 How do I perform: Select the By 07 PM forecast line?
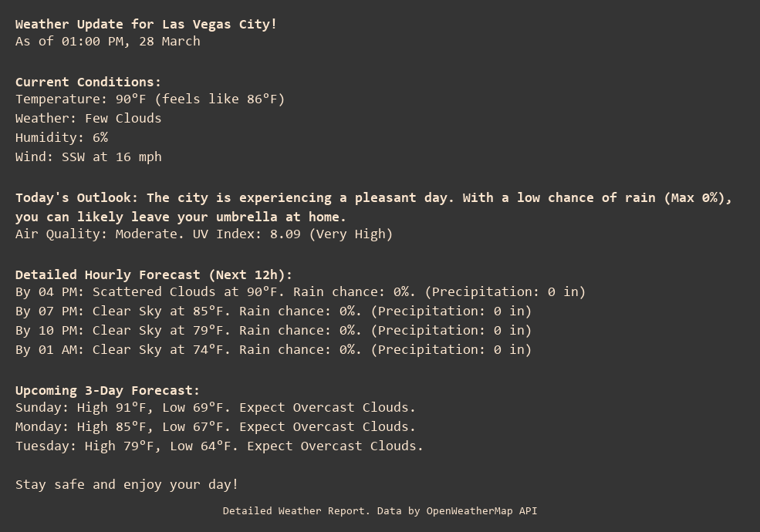click(273, 311)
